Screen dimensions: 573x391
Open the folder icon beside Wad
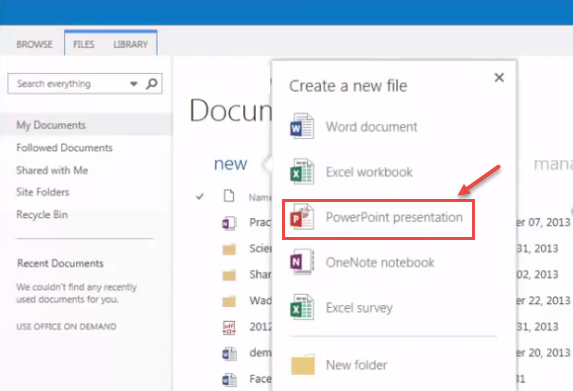pos(229,301)
